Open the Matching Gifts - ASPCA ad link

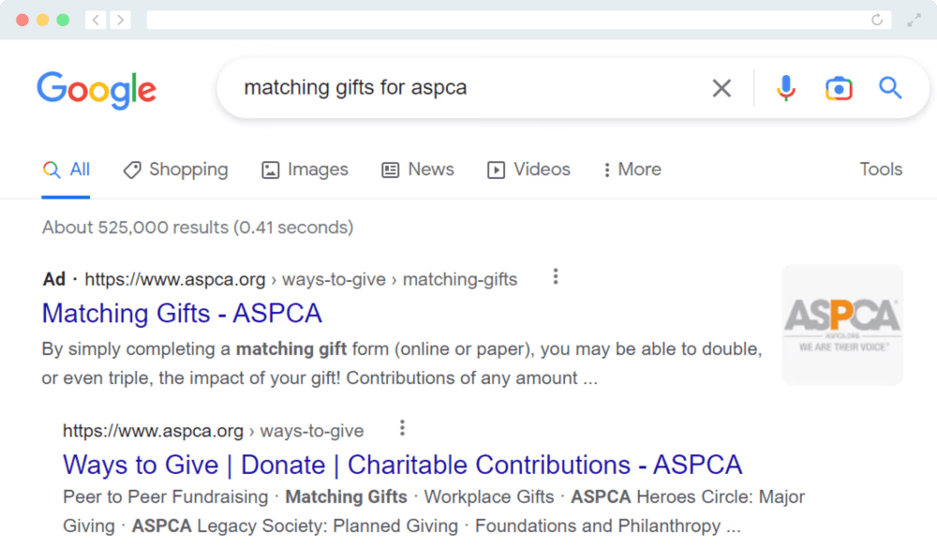[182, 313]
